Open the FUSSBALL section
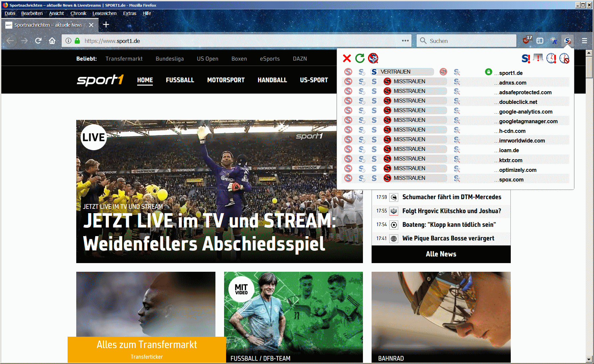Viewport: 594px width, 364px height. pyautogui.click(x=180, y=80)
